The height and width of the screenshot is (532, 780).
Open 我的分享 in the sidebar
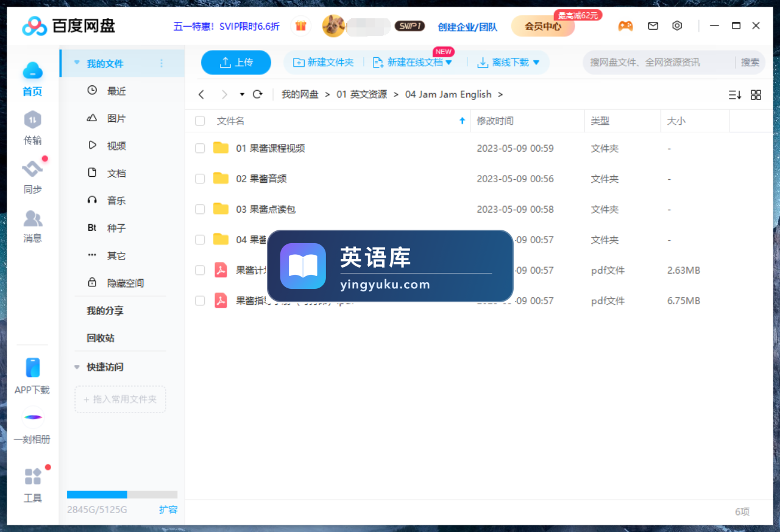(x=105, y=311)
